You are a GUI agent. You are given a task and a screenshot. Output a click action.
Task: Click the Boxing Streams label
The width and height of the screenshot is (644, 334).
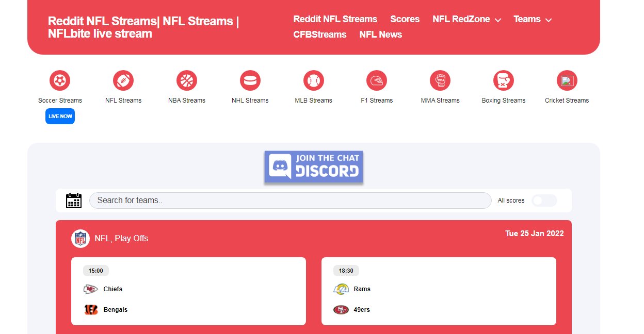point(504,101)
